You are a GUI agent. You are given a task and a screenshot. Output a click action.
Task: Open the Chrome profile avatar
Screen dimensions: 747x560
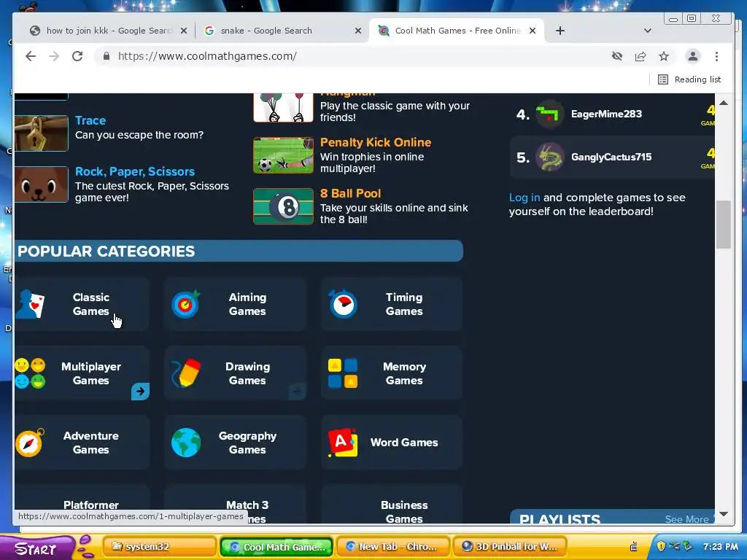tap(693, 56)
